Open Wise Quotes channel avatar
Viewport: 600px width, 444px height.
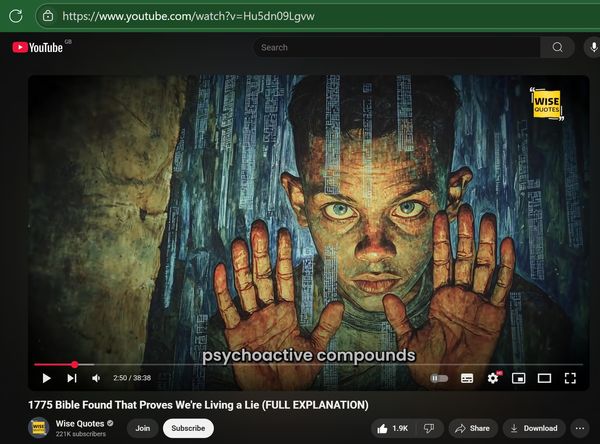[39, 428]
